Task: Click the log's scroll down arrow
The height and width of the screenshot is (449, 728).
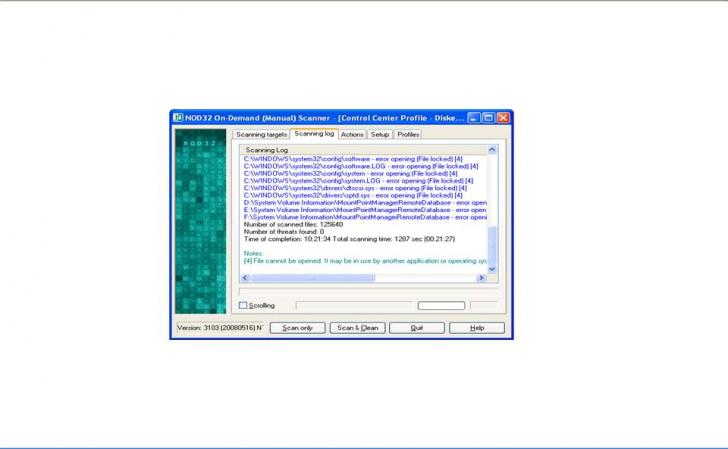Action: point(492,269)
